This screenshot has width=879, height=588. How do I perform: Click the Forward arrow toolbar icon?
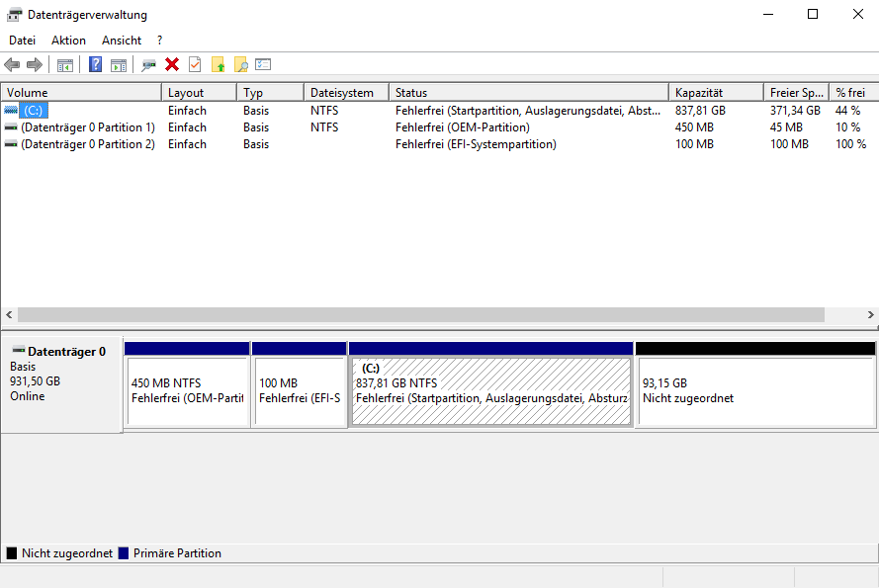(35, 65)
